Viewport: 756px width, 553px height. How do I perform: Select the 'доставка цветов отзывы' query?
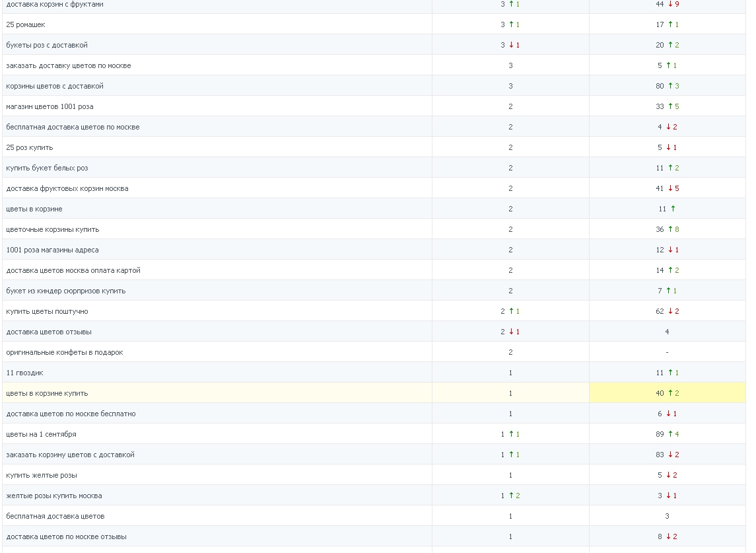pos(49,332)
